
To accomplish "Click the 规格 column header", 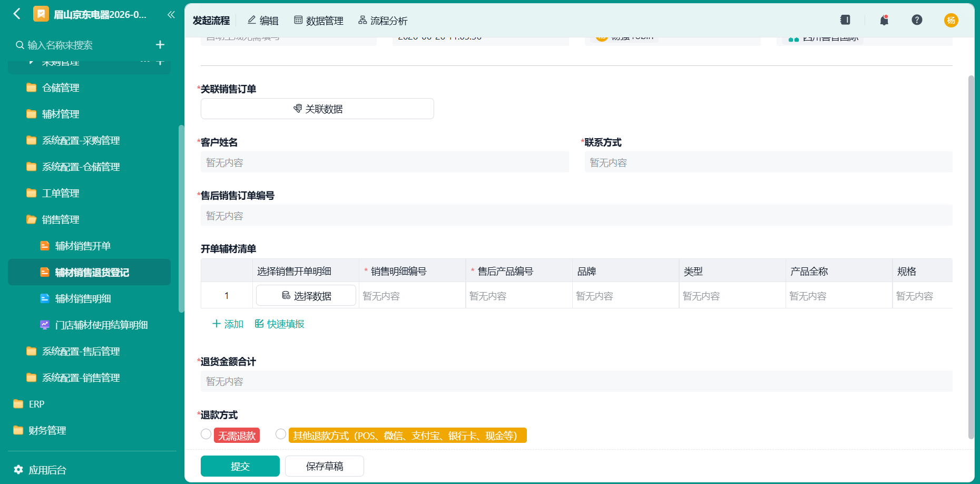I will pyautogui.click(x=923, y=271).
